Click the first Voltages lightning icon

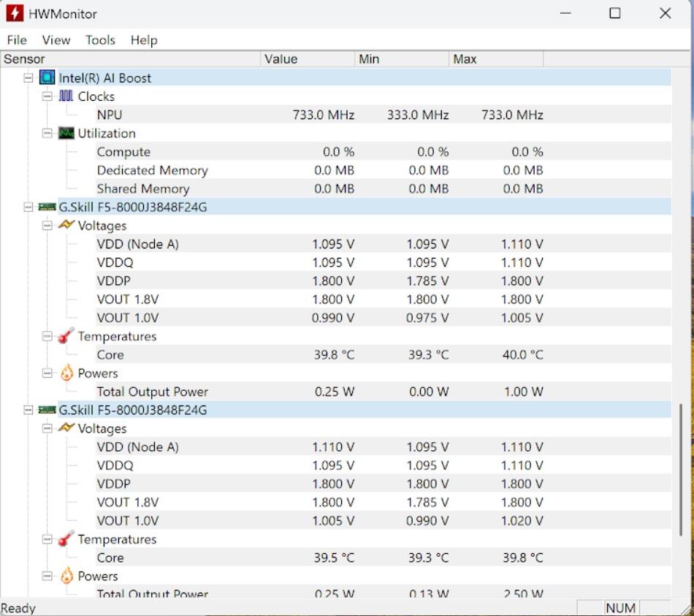66,225
